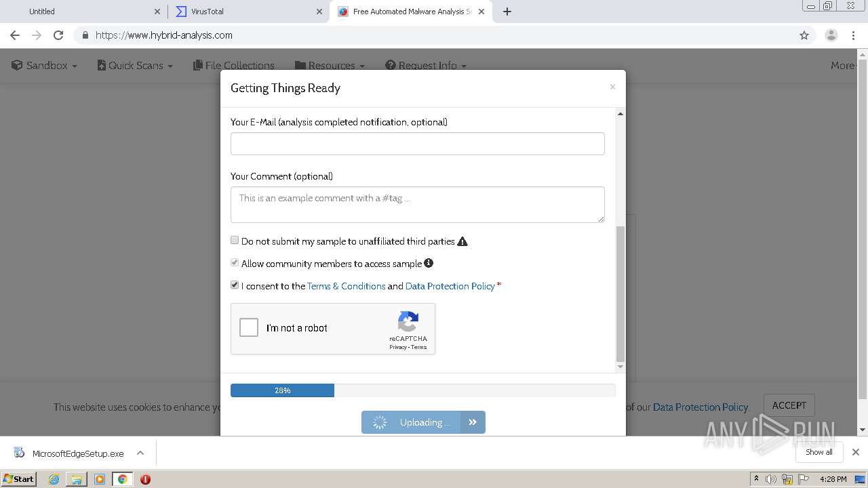This screenshot has width=868, height=488.
Task: Open Chrome's three-dot menu
Action: pos(854,35)
